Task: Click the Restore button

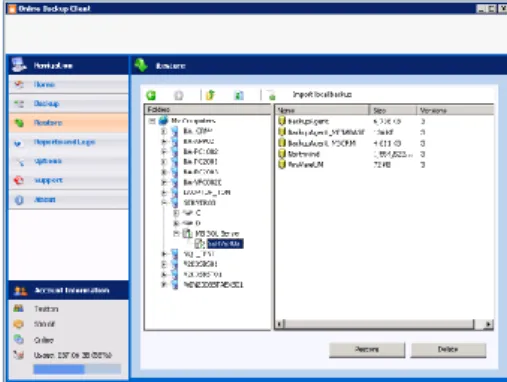Action: pos(367,350)
